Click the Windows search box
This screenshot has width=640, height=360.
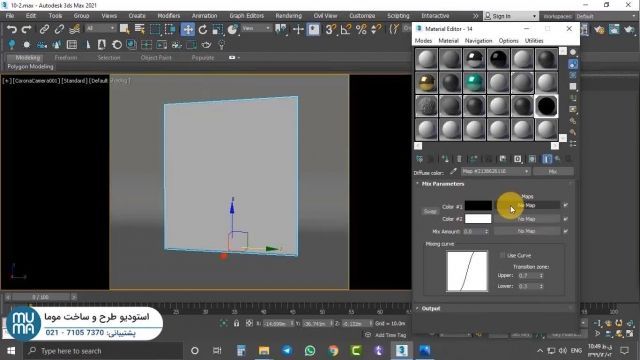click(104, 351)
